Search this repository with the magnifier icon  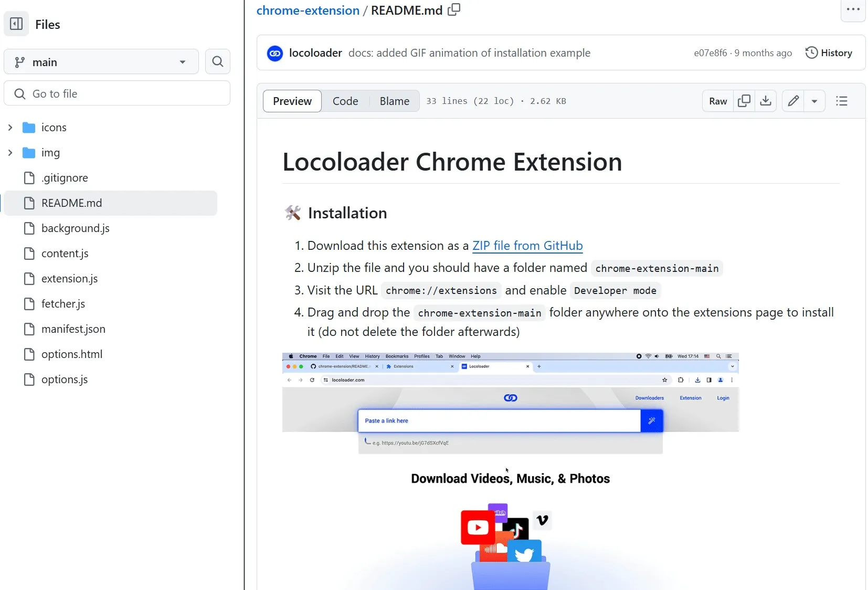click(x=217, y=61)
